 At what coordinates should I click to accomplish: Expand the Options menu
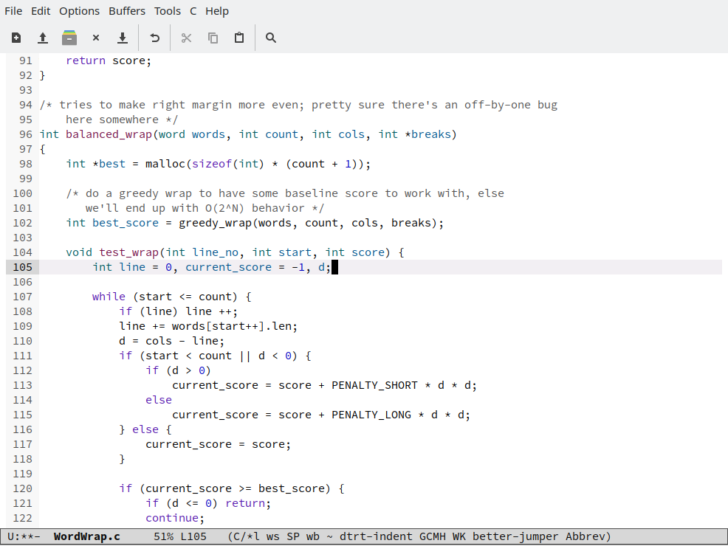click(79, 11)
